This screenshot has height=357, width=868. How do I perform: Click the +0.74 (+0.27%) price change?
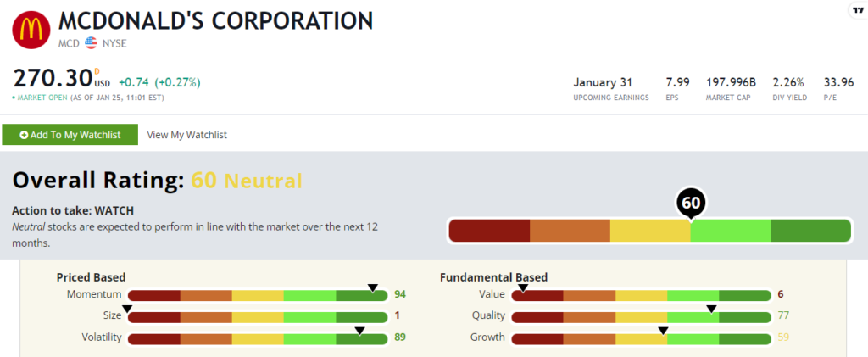point(159,83)
